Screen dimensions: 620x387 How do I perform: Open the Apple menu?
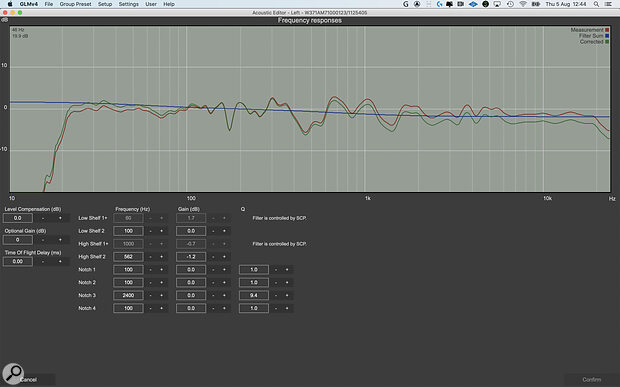click(x=10, y=4)
